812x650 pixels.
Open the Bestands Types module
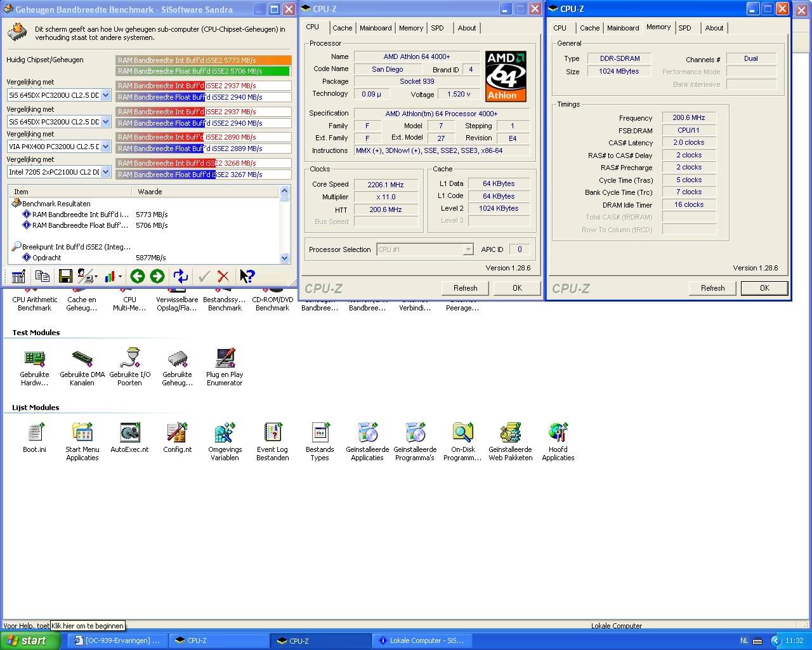point(320,442)
